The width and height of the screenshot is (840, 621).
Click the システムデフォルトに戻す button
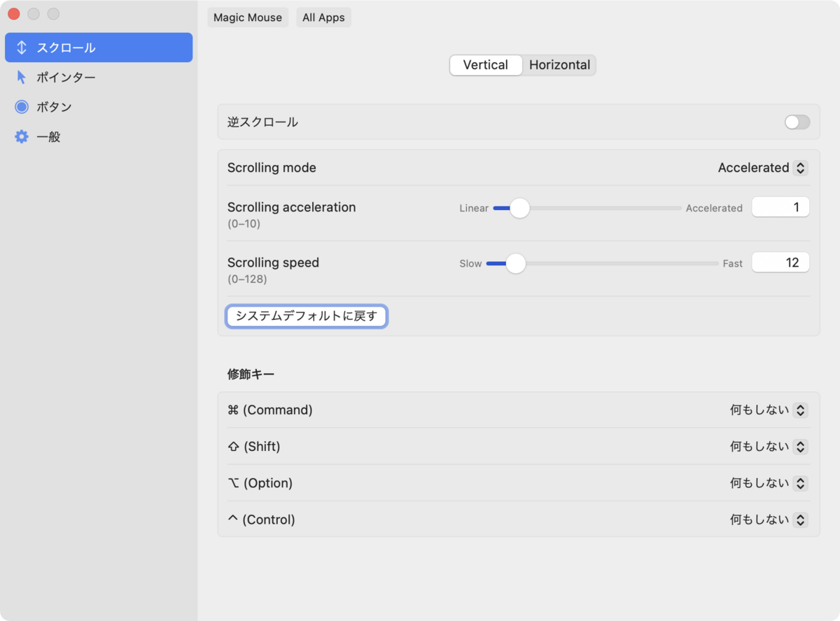tap(306, 316)
